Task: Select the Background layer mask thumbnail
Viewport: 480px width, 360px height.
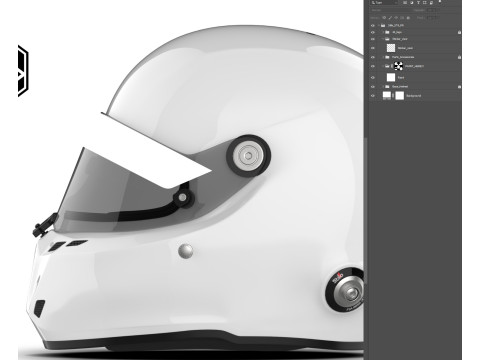Action: pyautogui.click(x=400, y=96)
